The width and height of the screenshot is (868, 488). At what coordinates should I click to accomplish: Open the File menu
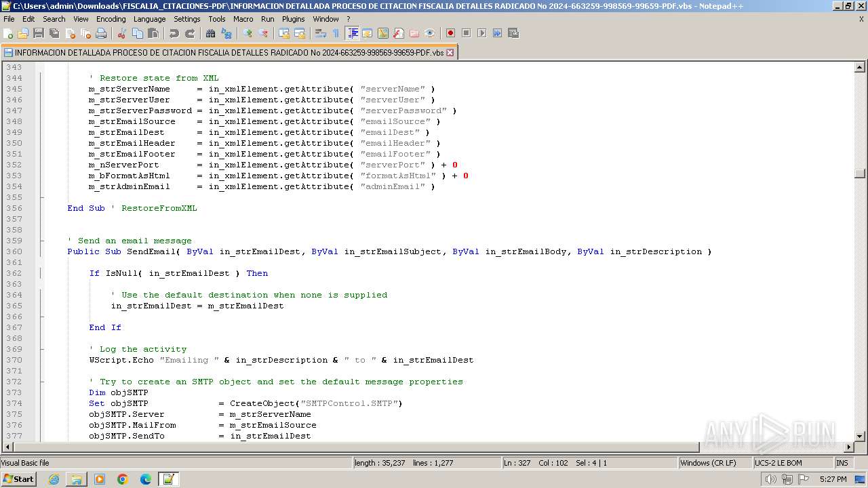tap(9, 19)
